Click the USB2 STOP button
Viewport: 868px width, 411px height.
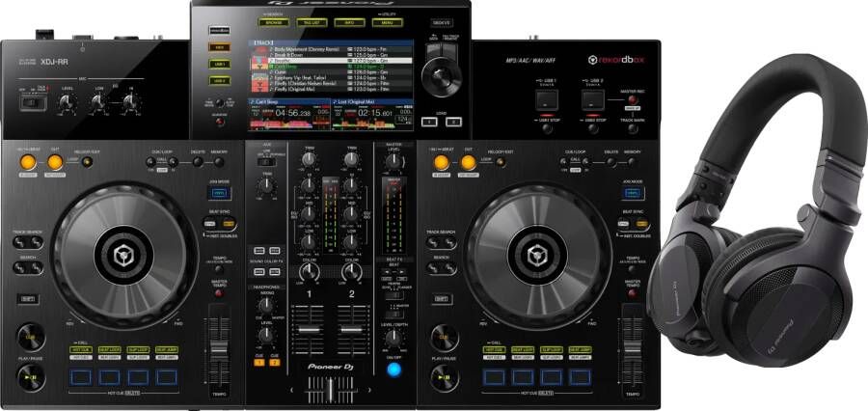click(x=593, y=129)
